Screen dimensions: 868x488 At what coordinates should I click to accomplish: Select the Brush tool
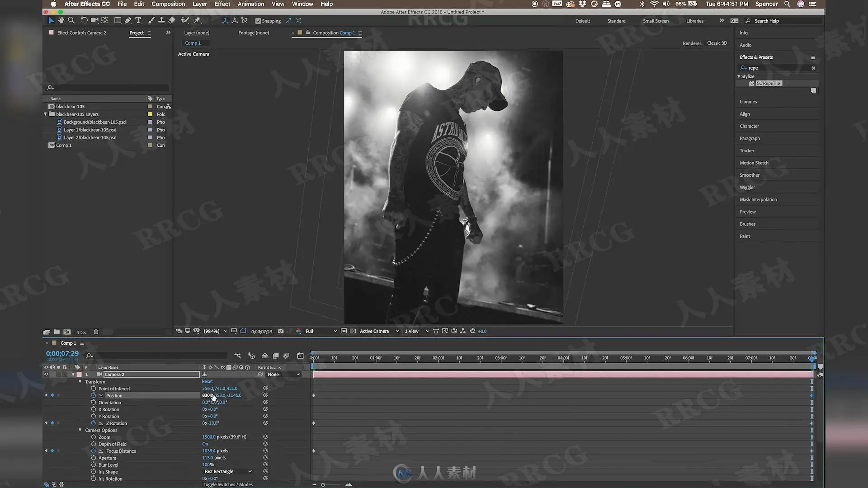tap(151, 20)
